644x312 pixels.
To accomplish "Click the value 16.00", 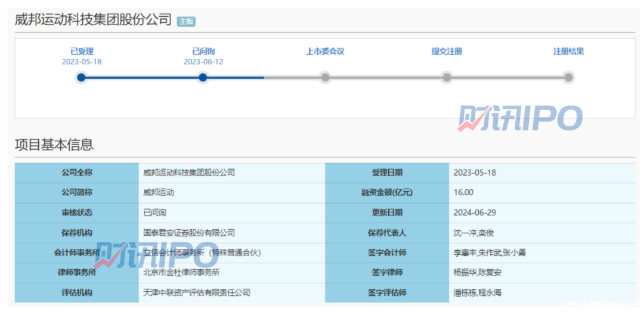I will [464, 193].
